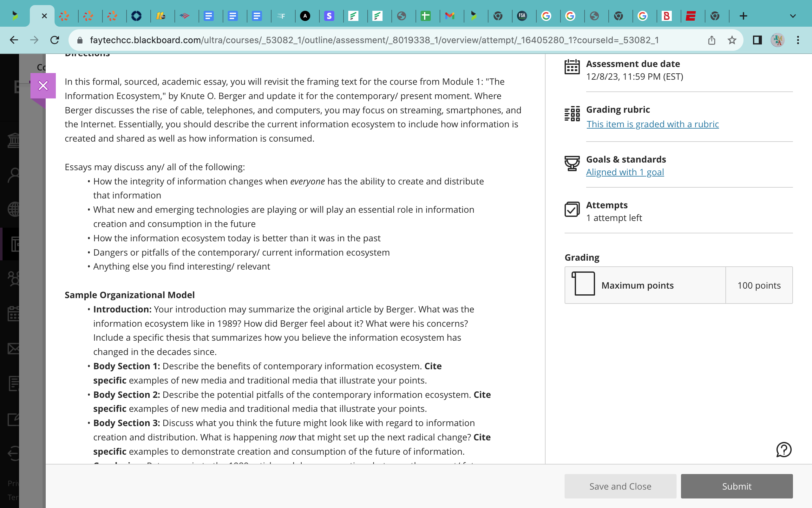Switch to the wind 'F' icon tab
This screenshot has width=812, height=508.
[x=281, y=16]
